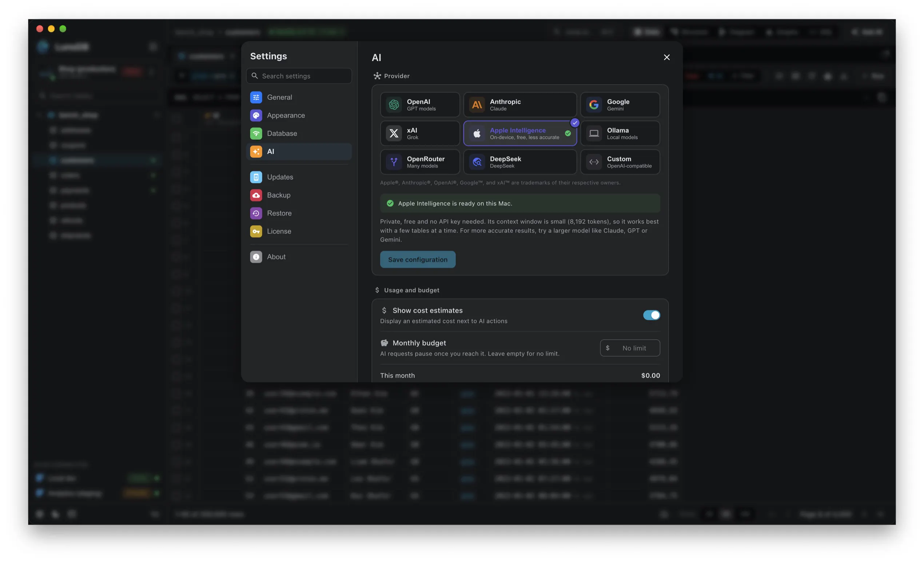Close the Settings dialog
Screen dimensions: 924x562
click(666, 57)
